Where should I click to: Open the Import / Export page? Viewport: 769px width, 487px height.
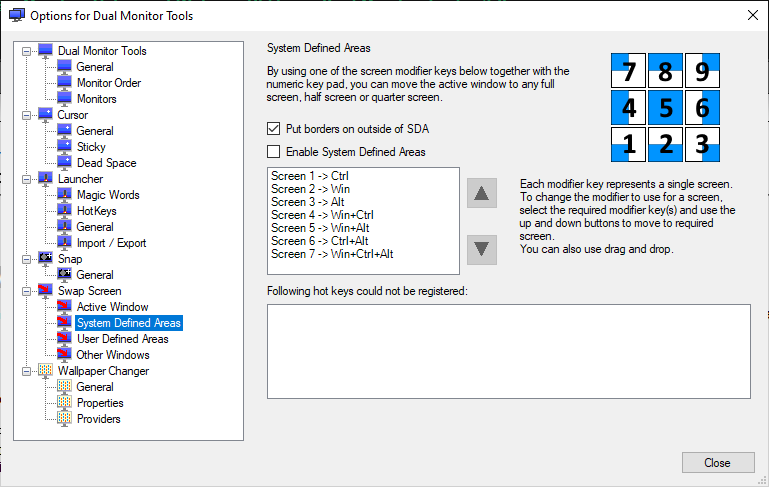111,243
